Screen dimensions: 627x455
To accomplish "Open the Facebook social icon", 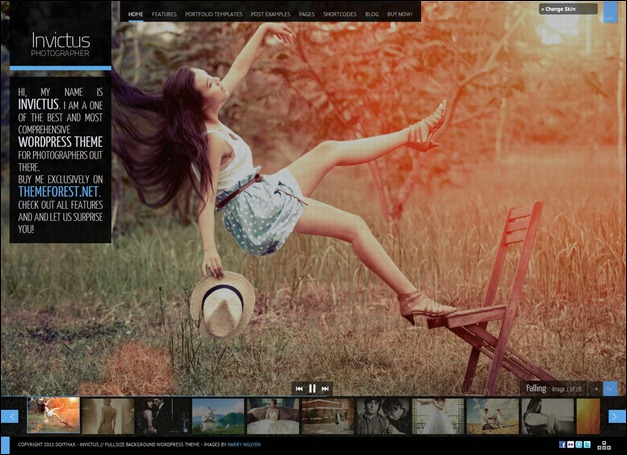I will point(562,444).
